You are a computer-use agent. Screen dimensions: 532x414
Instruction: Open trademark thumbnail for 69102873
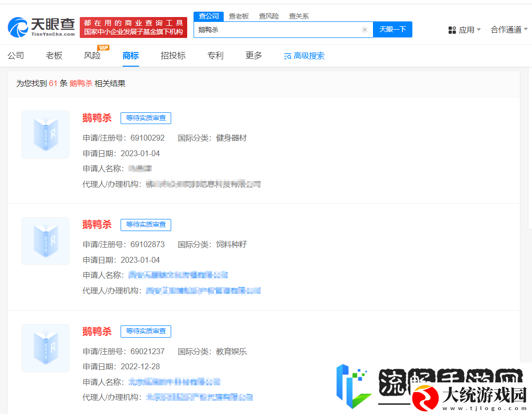pos(45,241)
